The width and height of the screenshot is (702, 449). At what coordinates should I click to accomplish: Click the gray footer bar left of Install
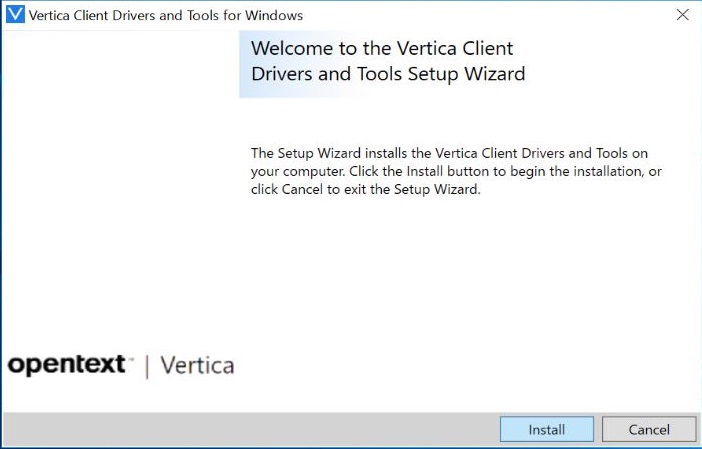pos(250,429)
